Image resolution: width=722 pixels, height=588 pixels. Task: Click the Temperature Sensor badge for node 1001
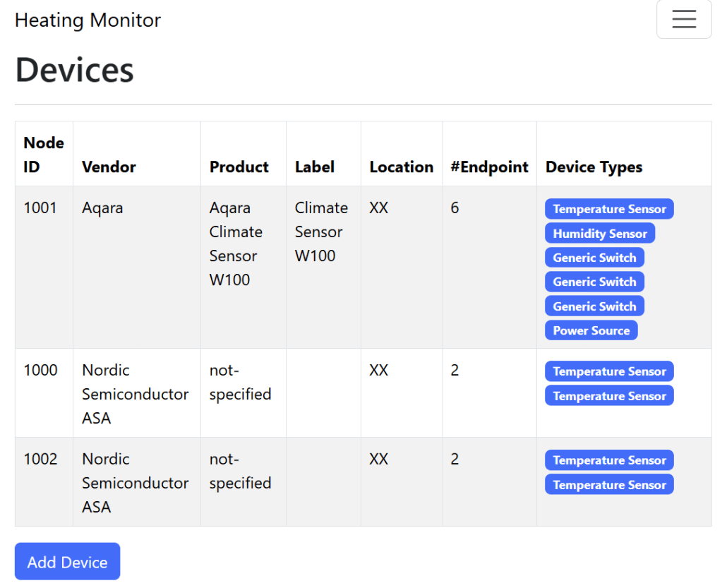[x=608, y=209]
